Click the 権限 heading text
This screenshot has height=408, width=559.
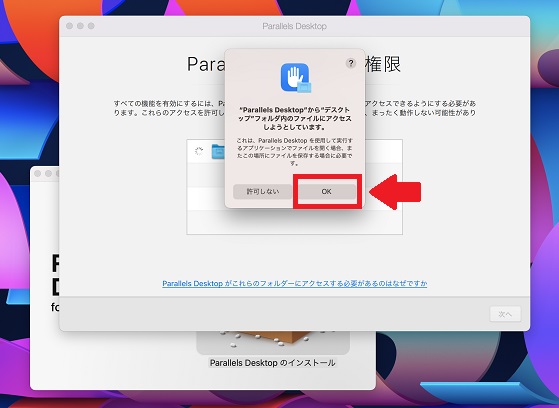[x=383, y=65]
